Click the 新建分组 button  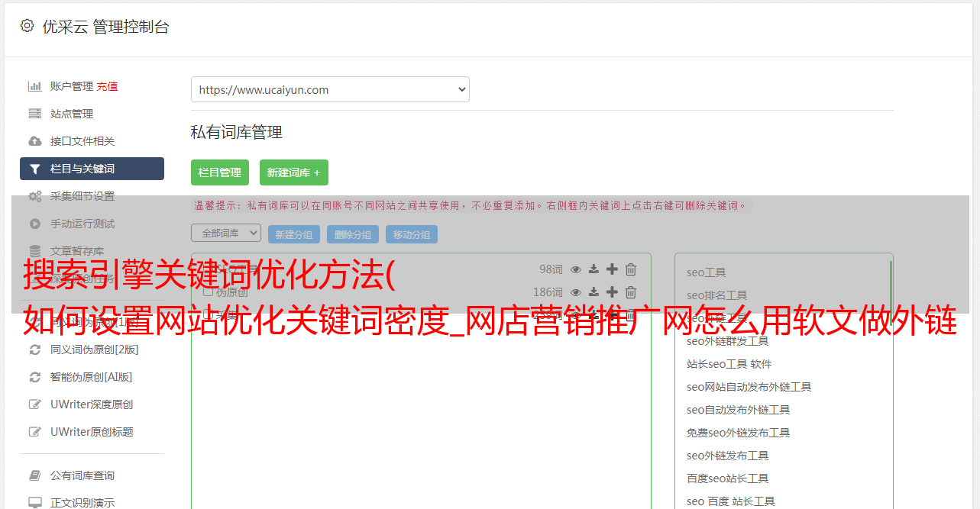pos(294,234)
